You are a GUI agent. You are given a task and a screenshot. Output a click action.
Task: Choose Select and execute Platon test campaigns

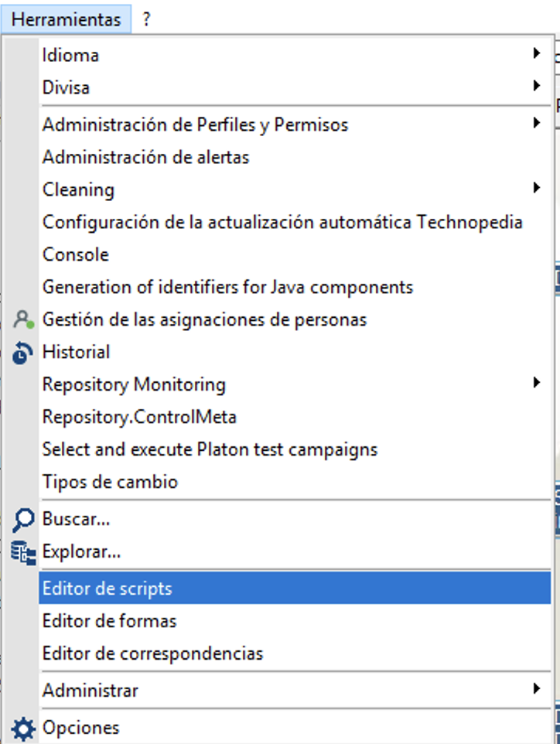[295, 449]
